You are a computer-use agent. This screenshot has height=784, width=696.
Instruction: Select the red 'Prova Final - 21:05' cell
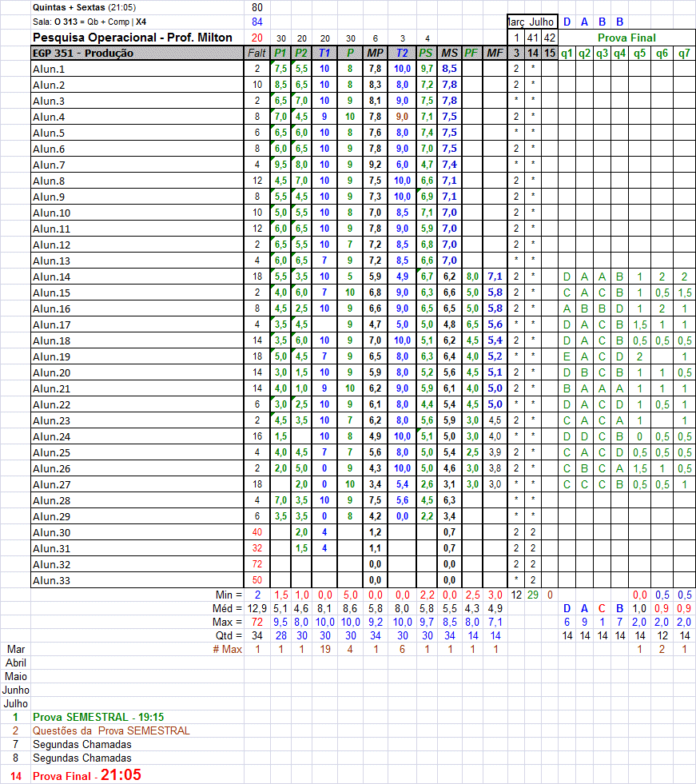click(87, 775)
